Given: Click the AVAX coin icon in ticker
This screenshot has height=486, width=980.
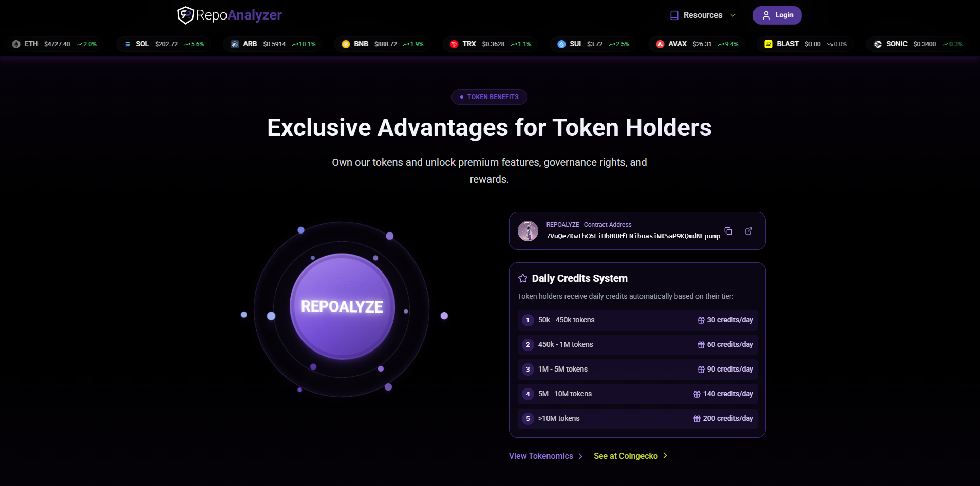Looking at the screenshot, I should (660, 44).
